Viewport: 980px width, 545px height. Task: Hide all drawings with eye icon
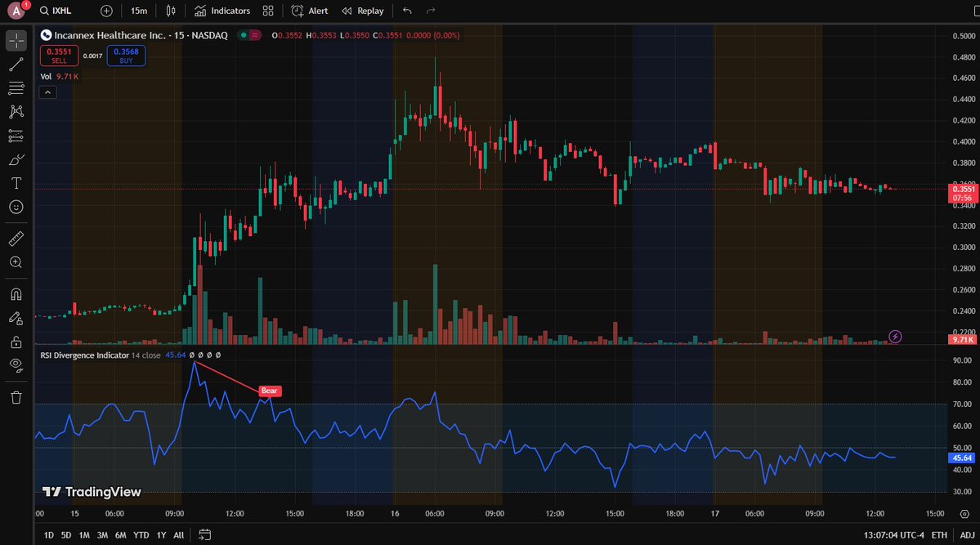point(16,365)
